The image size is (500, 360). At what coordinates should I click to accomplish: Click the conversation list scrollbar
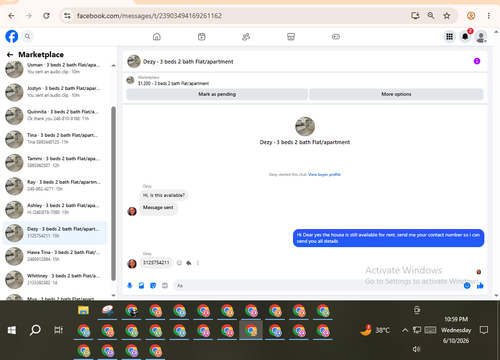(x=113, y=193)
